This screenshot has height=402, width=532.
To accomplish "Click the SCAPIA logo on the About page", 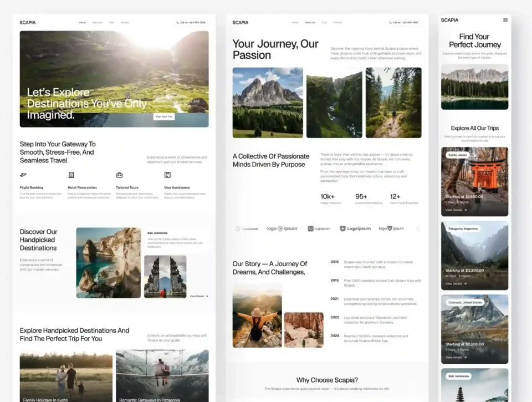I will (x=241, y=23).
